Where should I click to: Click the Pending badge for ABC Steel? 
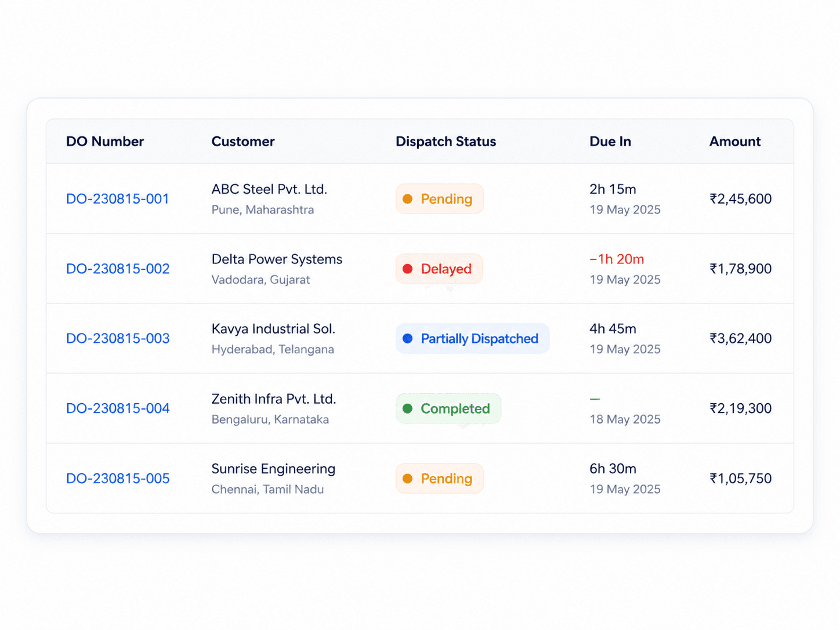point(440,199)
